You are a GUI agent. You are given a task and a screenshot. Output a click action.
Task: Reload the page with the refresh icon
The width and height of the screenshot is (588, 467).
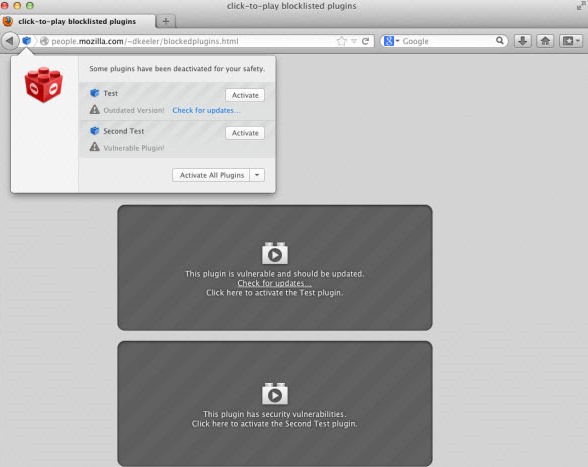pos(366,41)
